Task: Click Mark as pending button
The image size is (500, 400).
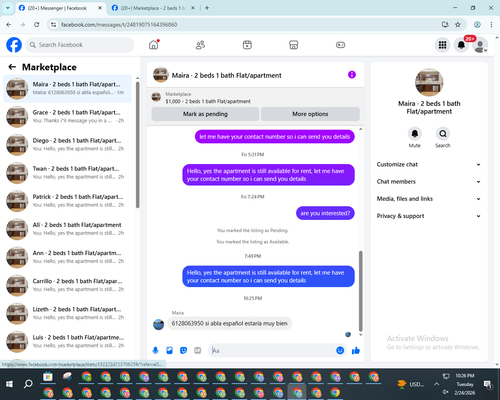Action: [205, 114]
